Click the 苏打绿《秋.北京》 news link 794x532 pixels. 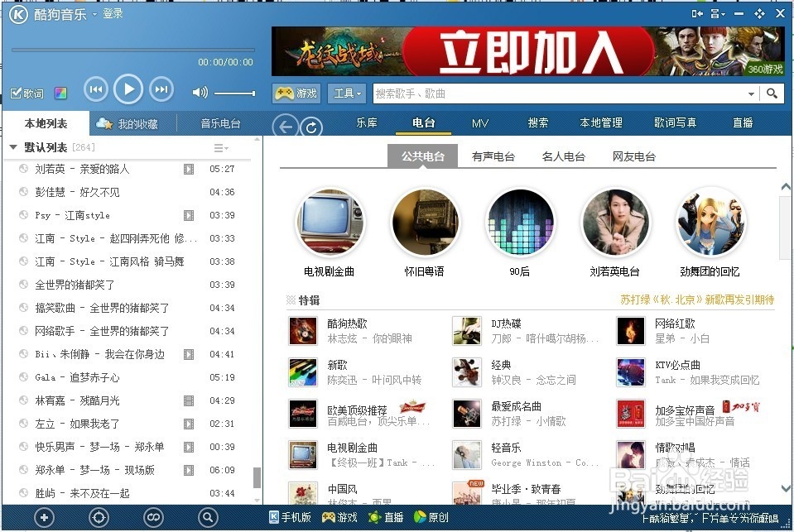coord(697,300)
